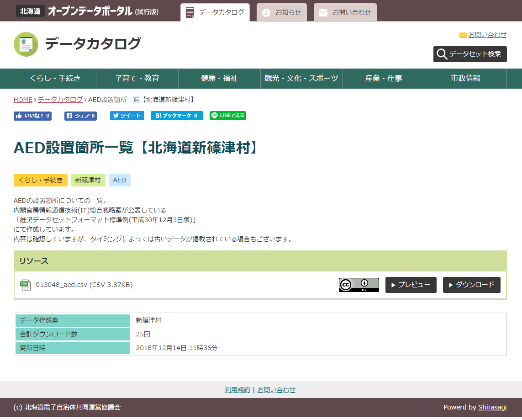
Task: Switch to the お知らせ tab
Action: [282, 12]
